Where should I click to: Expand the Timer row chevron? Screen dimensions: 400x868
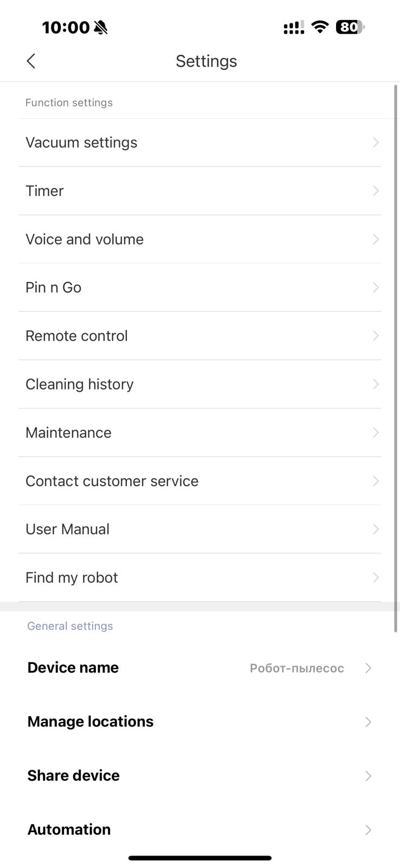coord(376,190)
